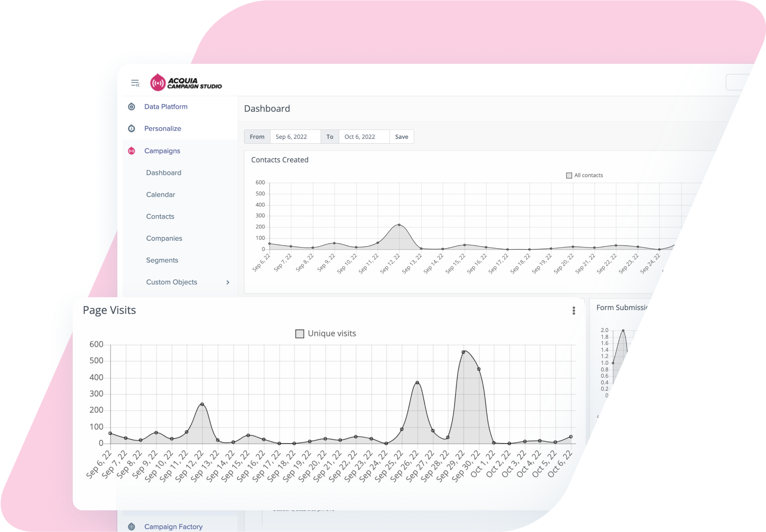Open the Dashboard sidebar link
The height and width of the screenshot is (532, 766).
[163, 173]
